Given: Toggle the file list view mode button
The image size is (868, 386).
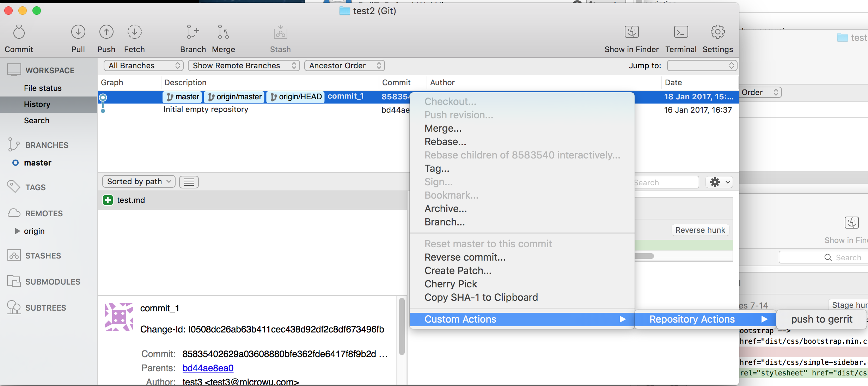Looking at the screenshot, I should click(x=189, y=182).
